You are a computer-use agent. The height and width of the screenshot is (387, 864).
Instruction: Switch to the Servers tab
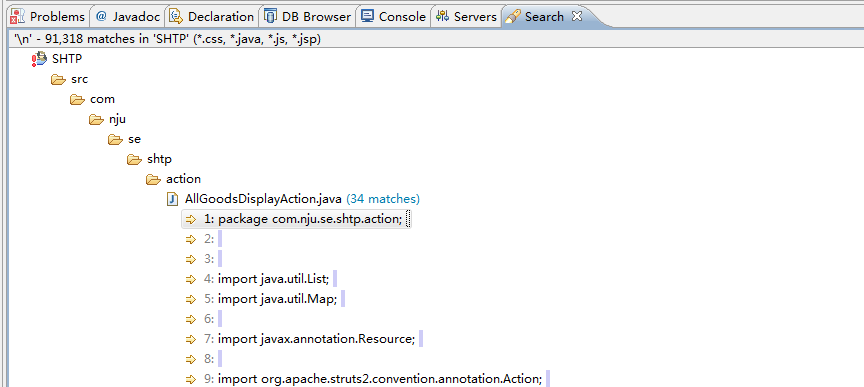click(466, 17)
